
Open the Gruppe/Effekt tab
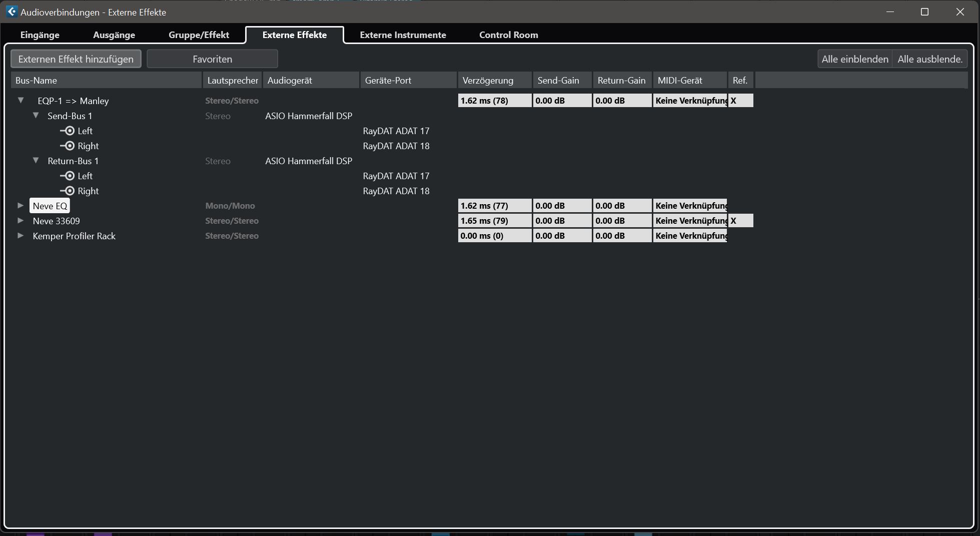[199, 35]
